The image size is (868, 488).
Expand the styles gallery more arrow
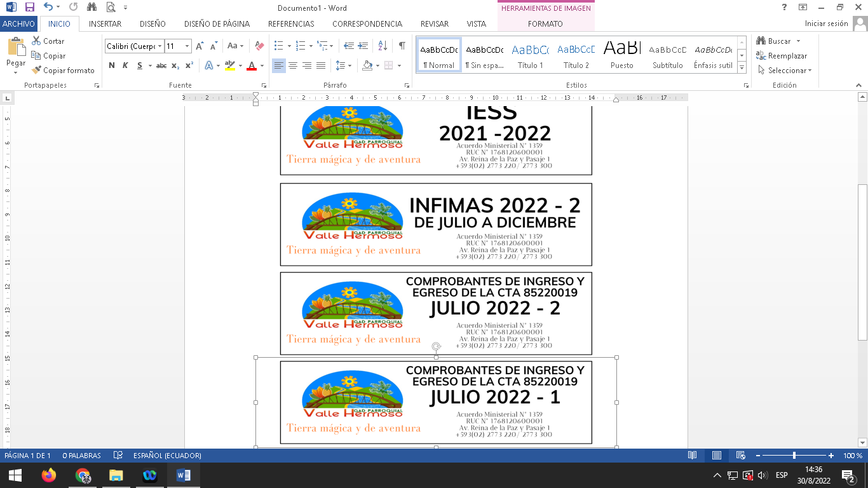741,65
